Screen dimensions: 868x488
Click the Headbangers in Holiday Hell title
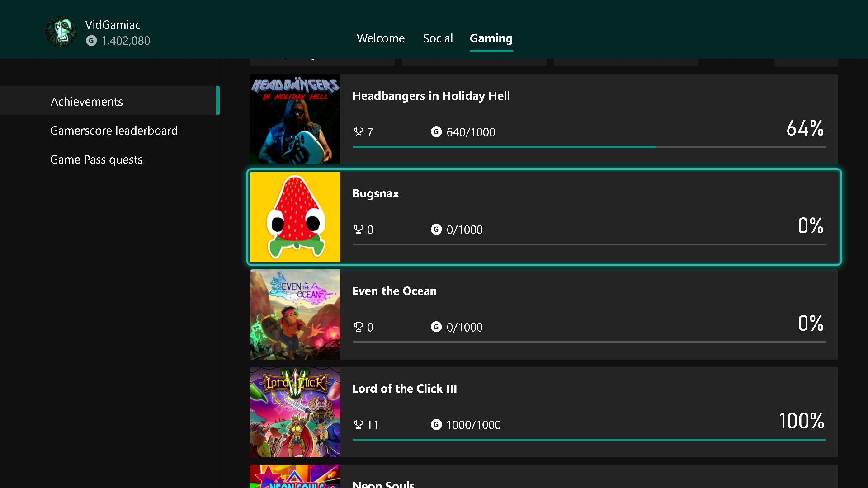pyautogui.click(x=431, y=96)
